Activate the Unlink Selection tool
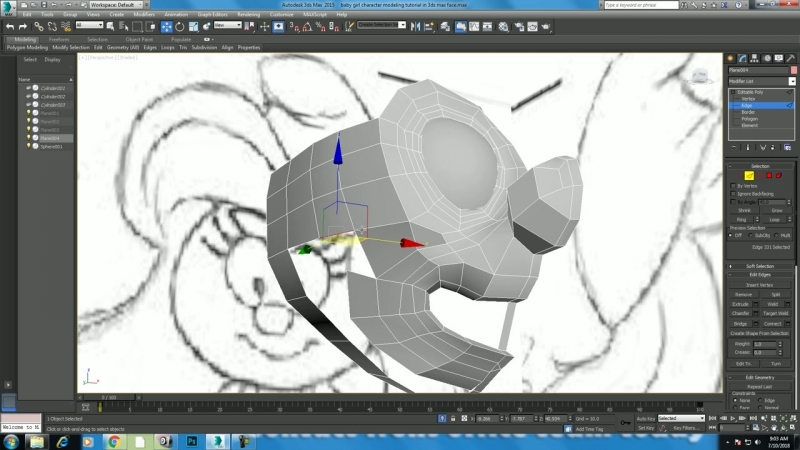 [x=52, y=27]
